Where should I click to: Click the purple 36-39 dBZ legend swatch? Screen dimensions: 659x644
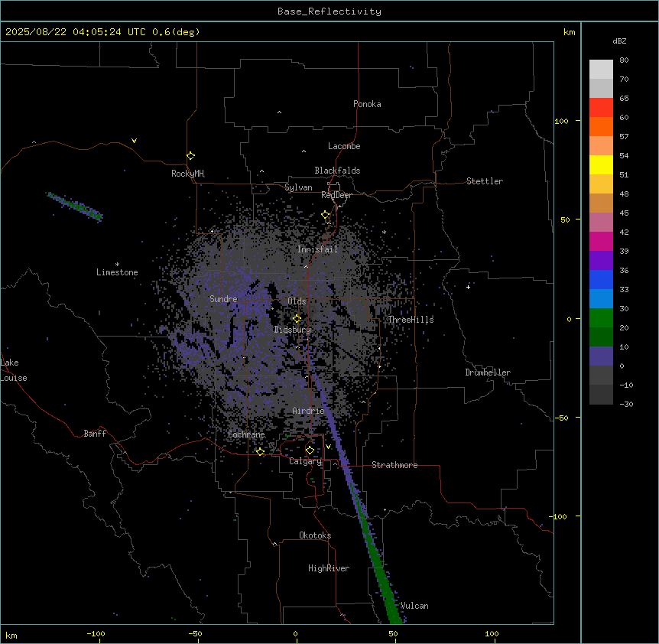click(601, 261)
